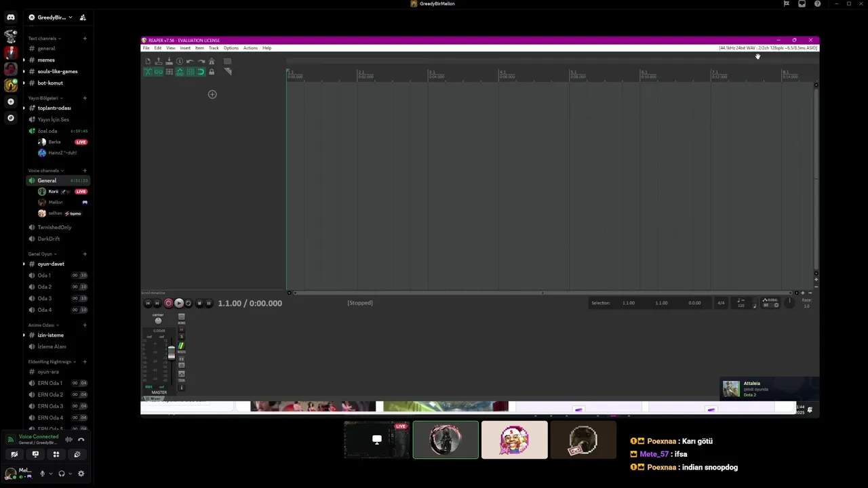Open Discord activities icon in voice panel
Image resolution: width=868 pixels, height=488 pixels.
click(x=56, y=455)
